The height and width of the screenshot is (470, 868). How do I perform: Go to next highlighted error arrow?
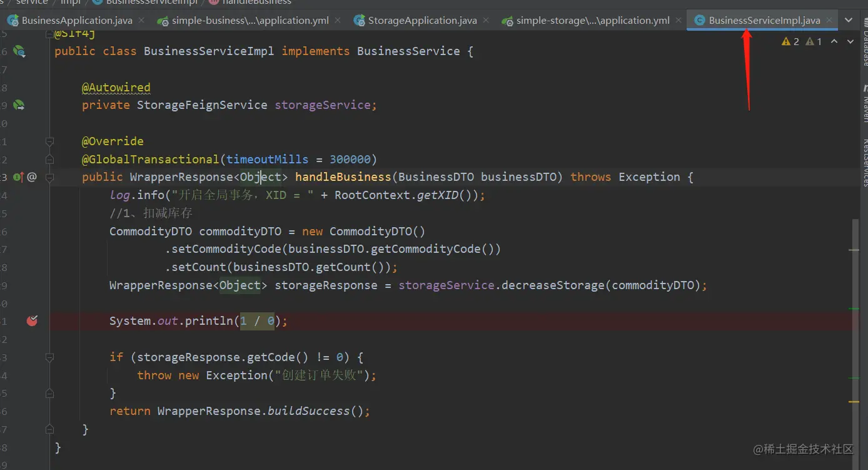[x=850, y=41]
